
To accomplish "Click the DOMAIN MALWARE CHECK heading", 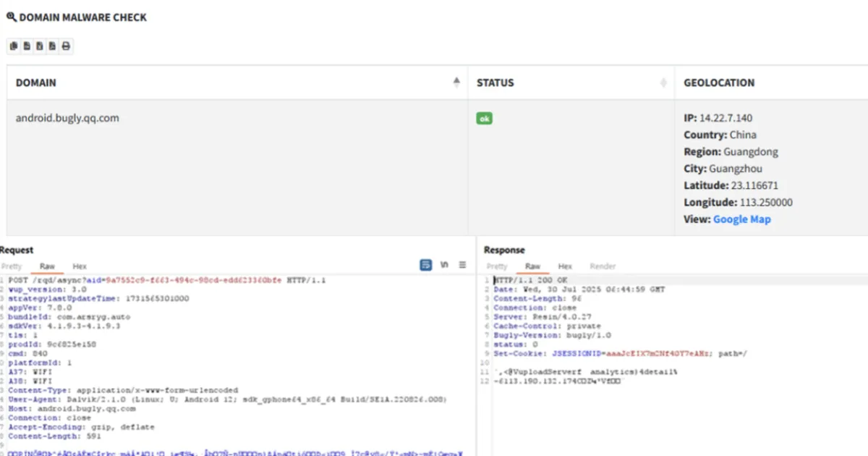I will point(82,17).
